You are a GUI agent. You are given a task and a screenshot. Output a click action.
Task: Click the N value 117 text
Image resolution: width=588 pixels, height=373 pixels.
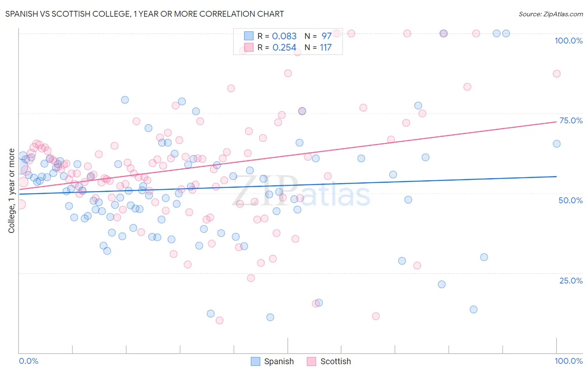tap(326, 47)
